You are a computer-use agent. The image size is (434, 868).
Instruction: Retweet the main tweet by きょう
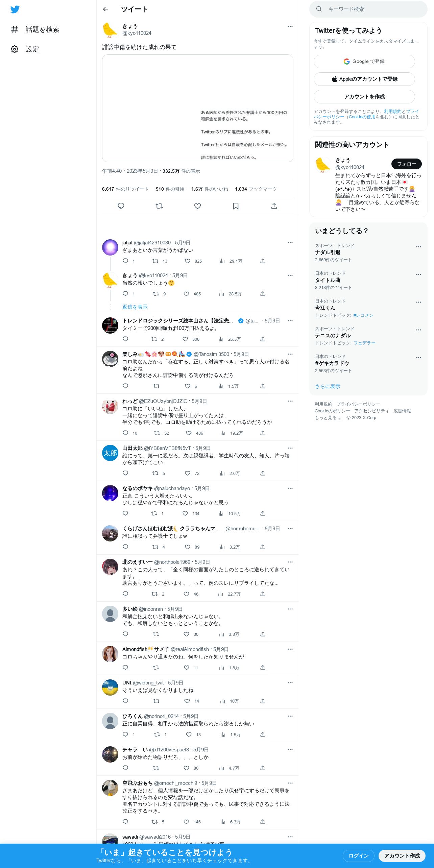[159, 206]
